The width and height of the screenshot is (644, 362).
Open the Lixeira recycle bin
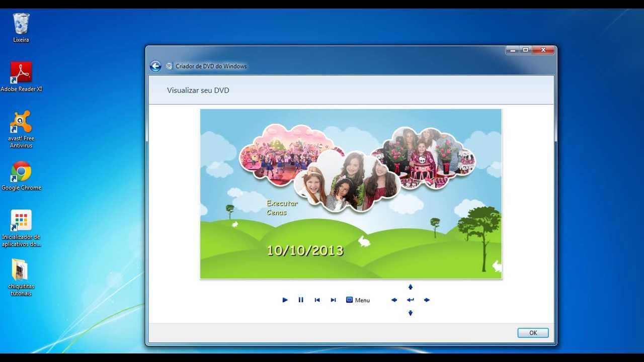(21, 28)
